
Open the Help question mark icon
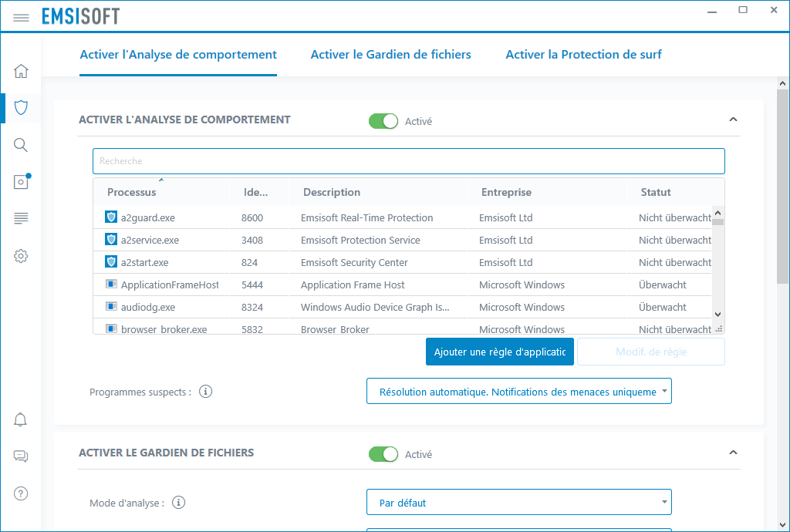(x=21, y=493)
